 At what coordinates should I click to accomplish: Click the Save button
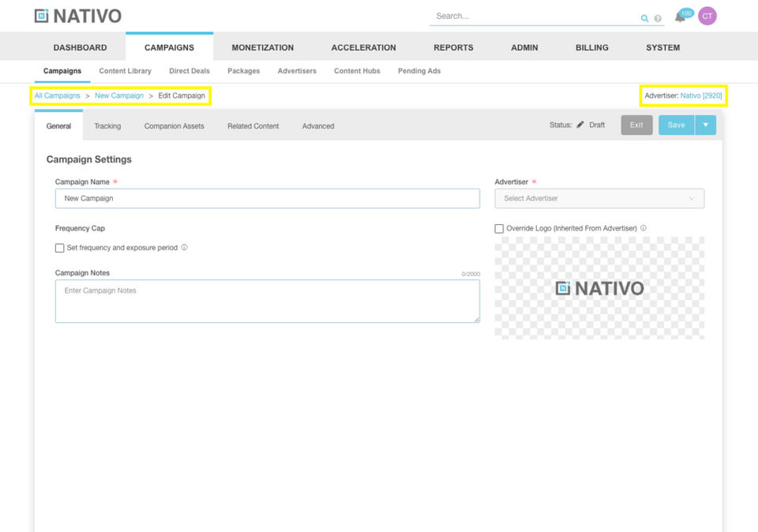[x=677, y=126]
